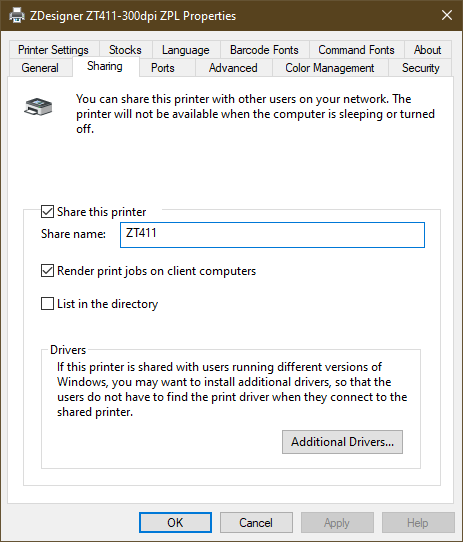
Task: Open the Command Fonts tab
Action: click(x=356, y=50)
